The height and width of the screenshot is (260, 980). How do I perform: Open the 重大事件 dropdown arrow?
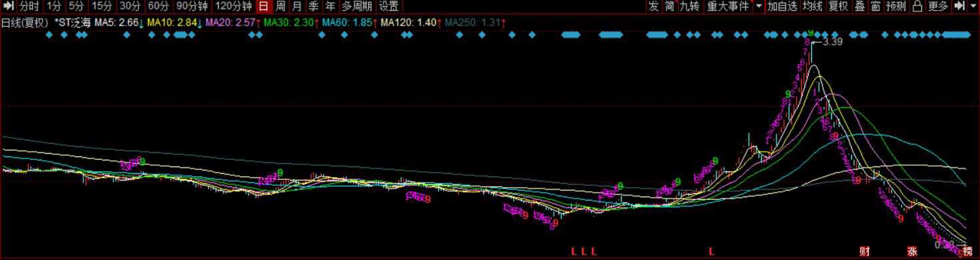759,6
